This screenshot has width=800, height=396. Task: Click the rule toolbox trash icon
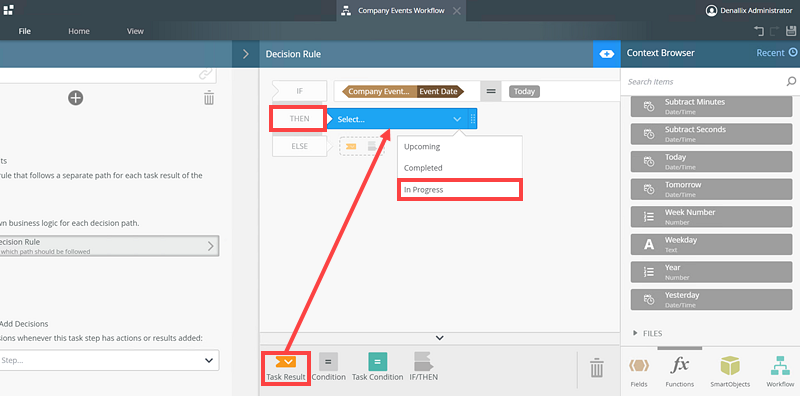coord(596,367)
